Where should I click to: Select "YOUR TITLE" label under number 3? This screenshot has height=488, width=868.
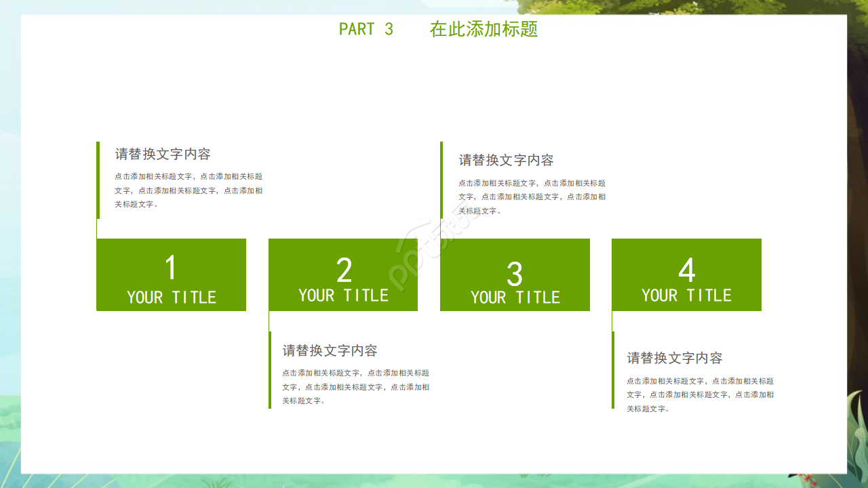[515, 298]
